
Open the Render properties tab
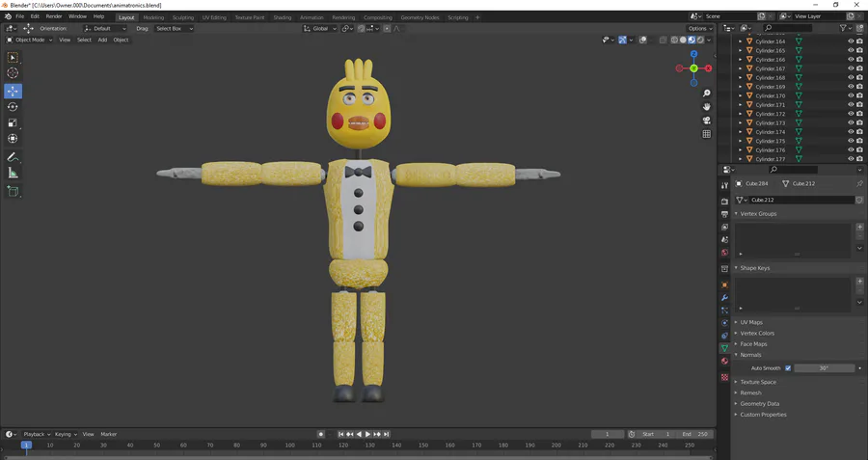pos(724,201)
